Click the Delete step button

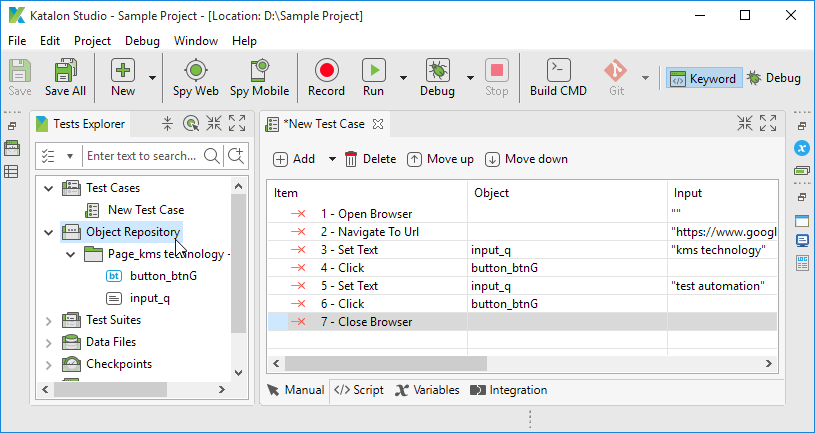370,159
